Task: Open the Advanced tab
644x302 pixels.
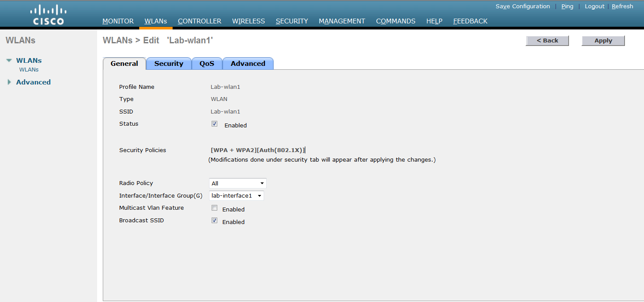Action: 248,63
